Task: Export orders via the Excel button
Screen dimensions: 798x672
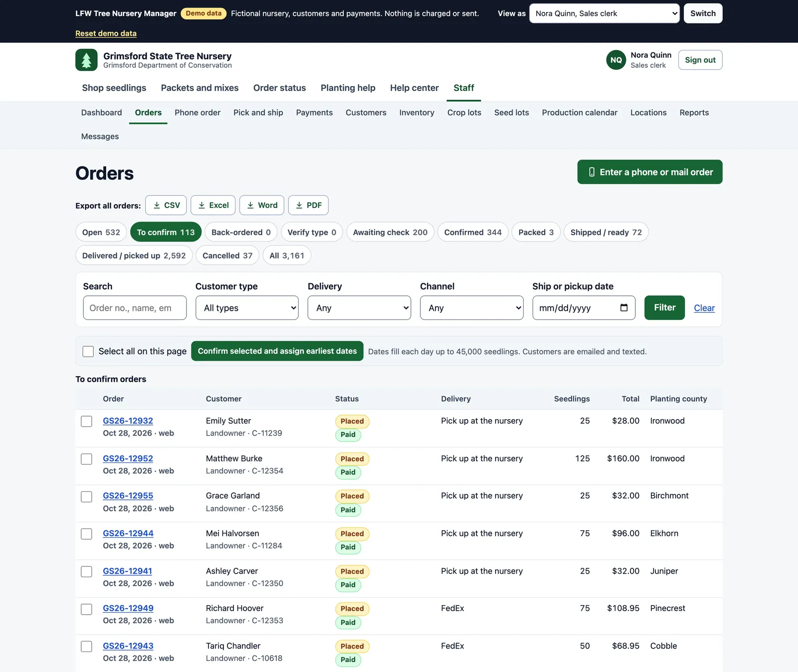Action: click(x=213, y=205)
